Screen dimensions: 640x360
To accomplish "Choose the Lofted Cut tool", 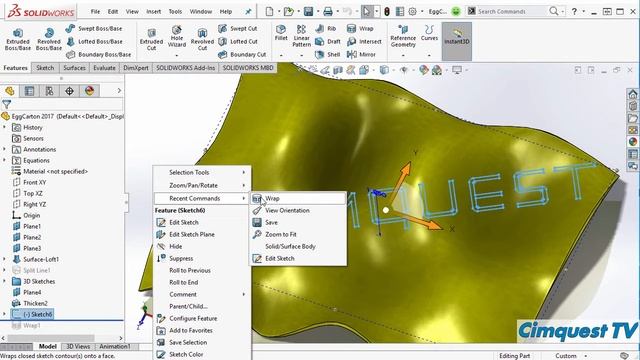I will (x=238, y=41).
